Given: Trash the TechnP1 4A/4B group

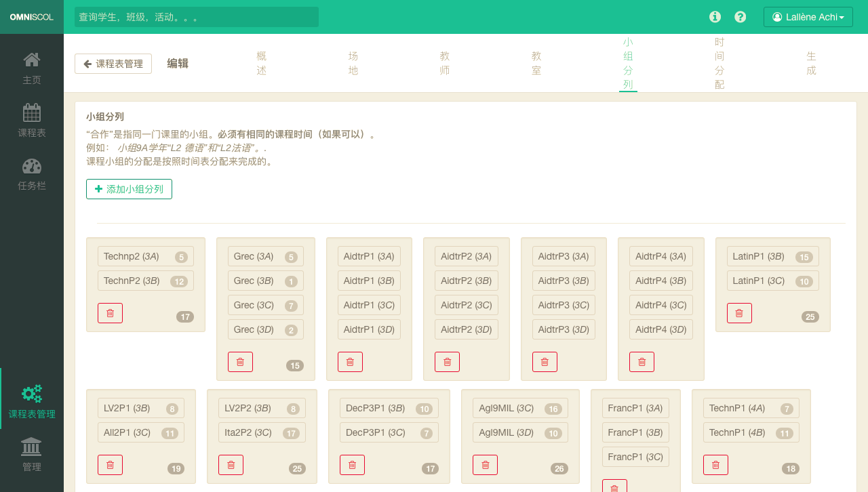Looking at the screenshot, I should tap(715, 465).
